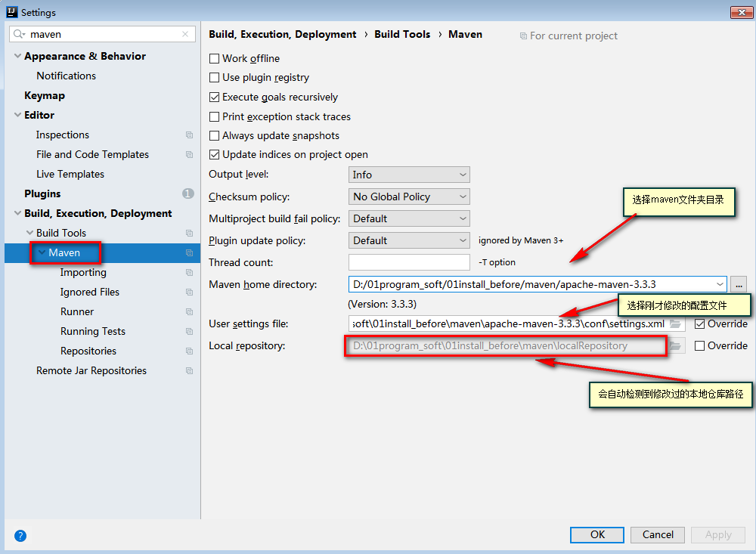Close the Settings dialog window
The height and width of the screenshot is (554, 756).
tap(742, 13)
